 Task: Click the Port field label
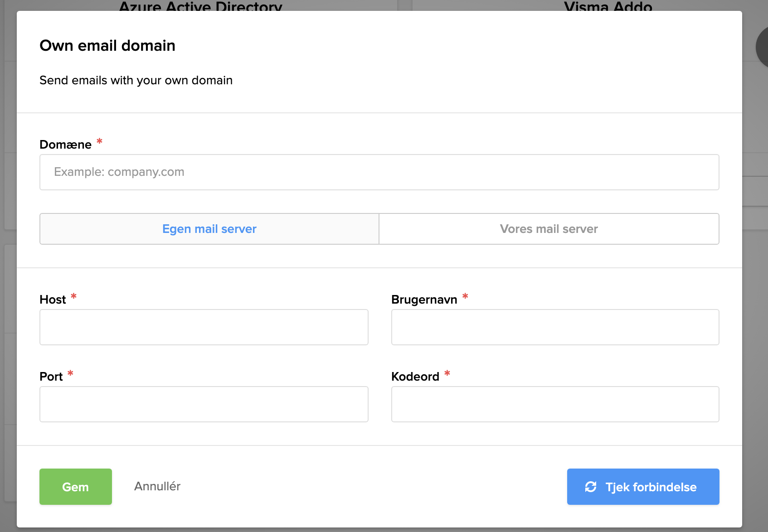pyautogui.click(x=51, y=377)
